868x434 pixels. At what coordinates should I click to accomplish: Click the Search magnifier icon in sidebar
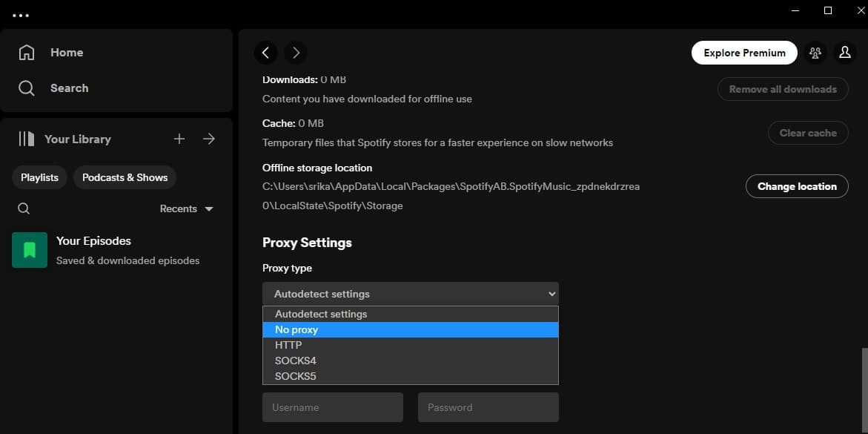coord(27,88)
